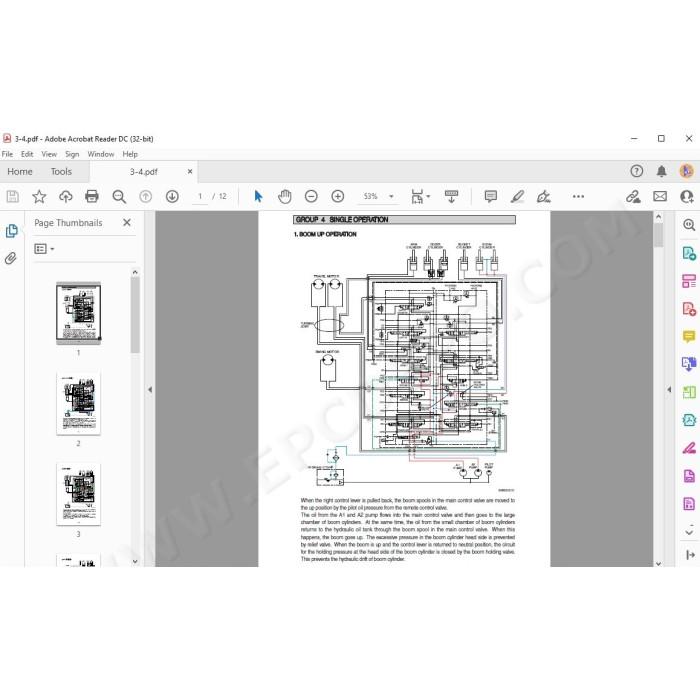The image size is (700, 700).
Task: Click the thumbnails panel scrollbar
Action: [135, 315]
